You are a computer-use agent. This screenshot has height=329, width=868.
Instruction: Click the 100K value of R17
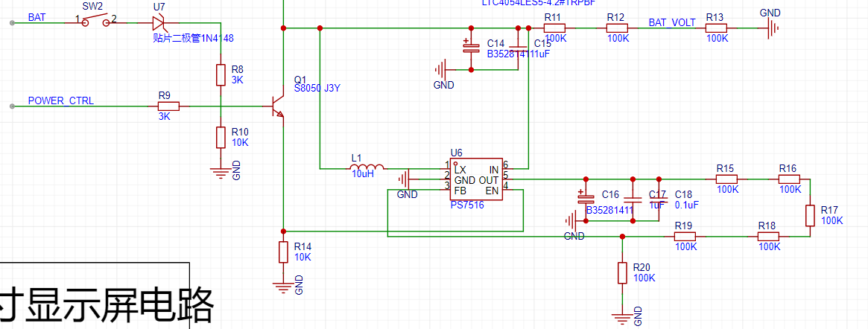point(832,220)
